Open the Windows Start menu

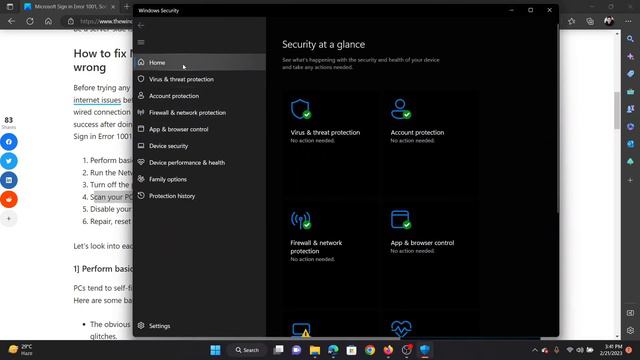[x=216, y=350]
